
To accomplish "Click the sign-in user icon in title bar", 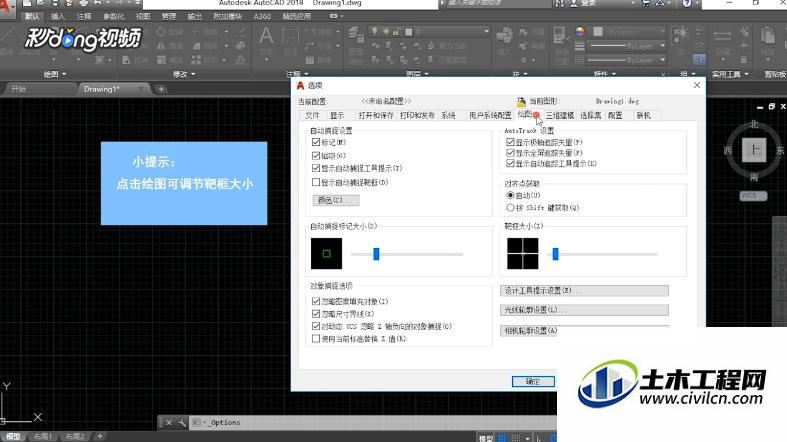I will pyautogui.click(x=574, y=4).
